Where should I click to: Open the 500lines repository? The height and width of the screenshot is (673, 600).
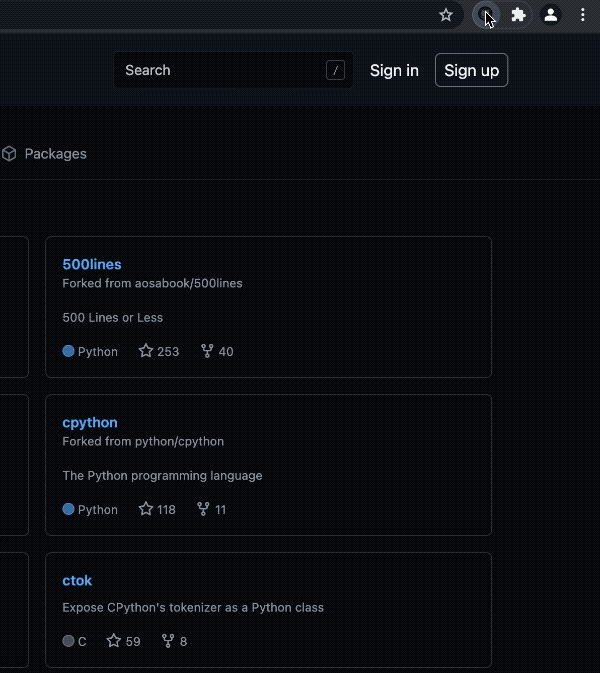click(x=92, y=264)
